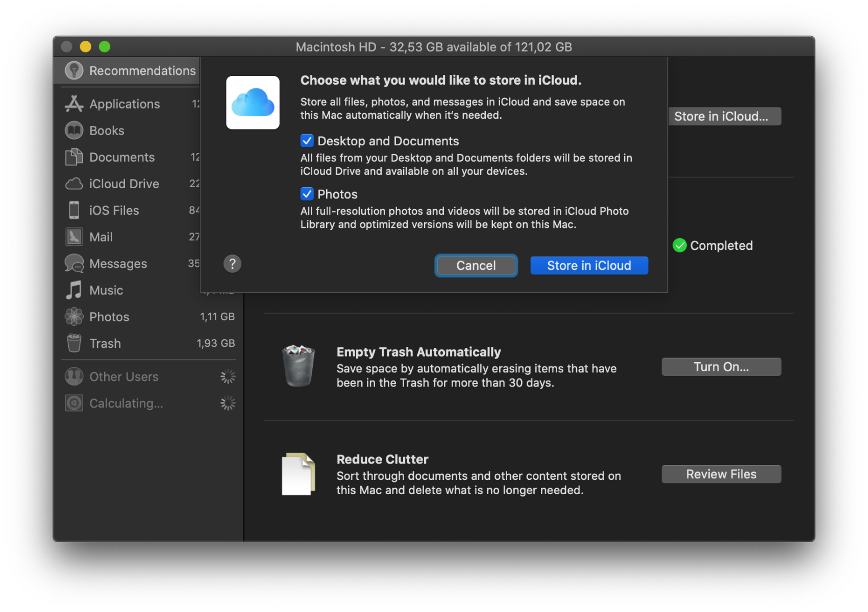
Task: Click the Trash bin icon in sidebar
Action: coord(74,343)
